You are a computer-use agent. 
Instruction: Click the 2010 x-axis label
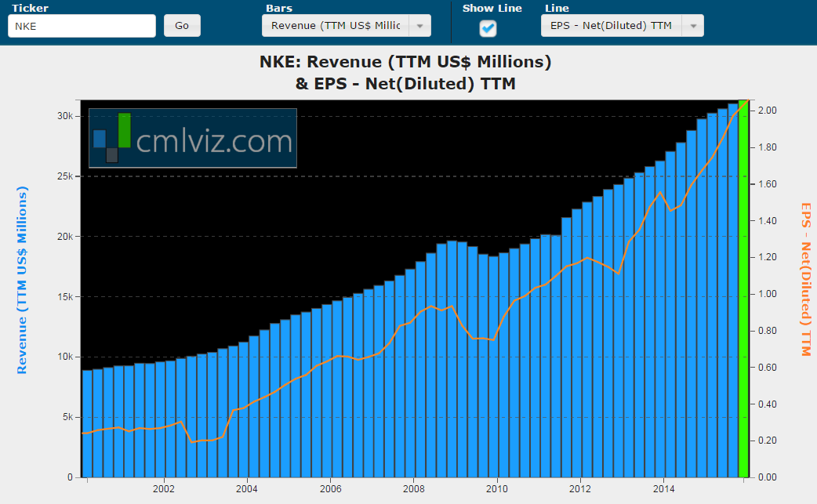[x=496, y=489]
